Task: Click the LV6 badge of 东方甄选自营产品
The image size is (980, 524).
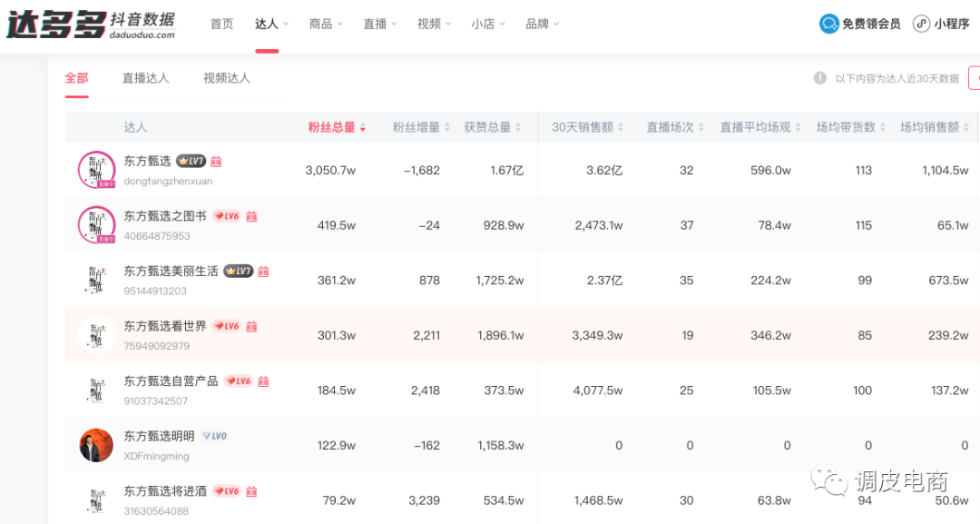Action: (238, 381)
